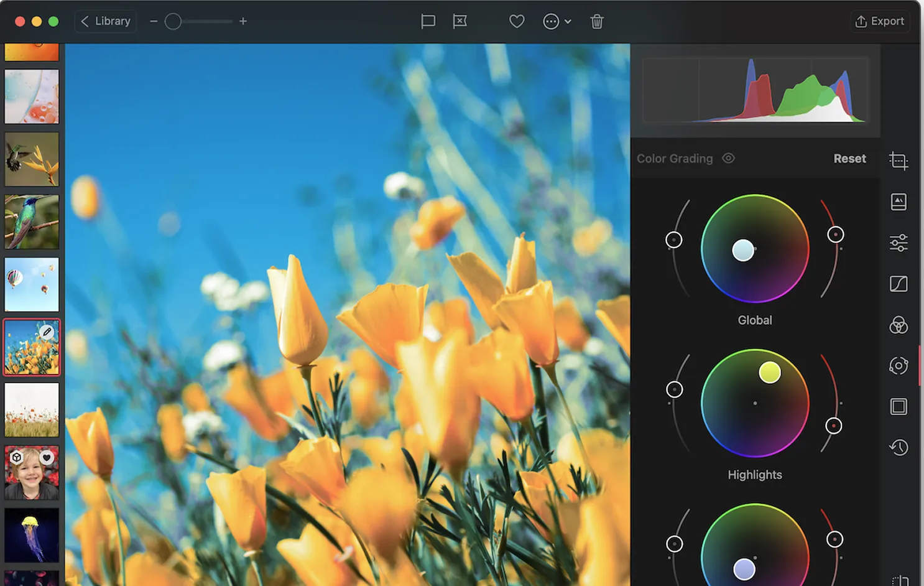Open the edit history tool
Screen dimensions: 924x586
899,447
